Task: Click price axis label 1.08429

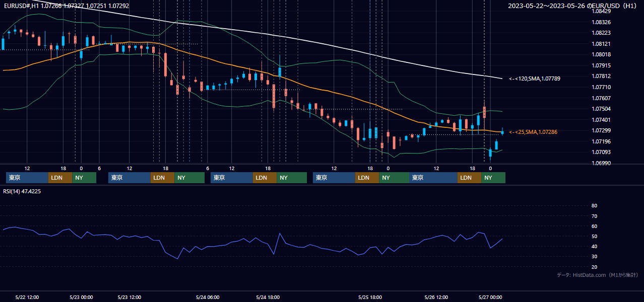Action: tap(601, 11)
